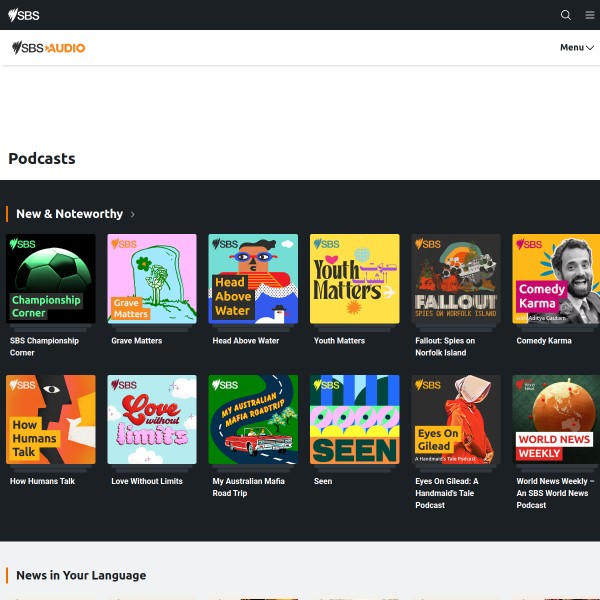Open the top hamburger menu icon

point(590,15)
